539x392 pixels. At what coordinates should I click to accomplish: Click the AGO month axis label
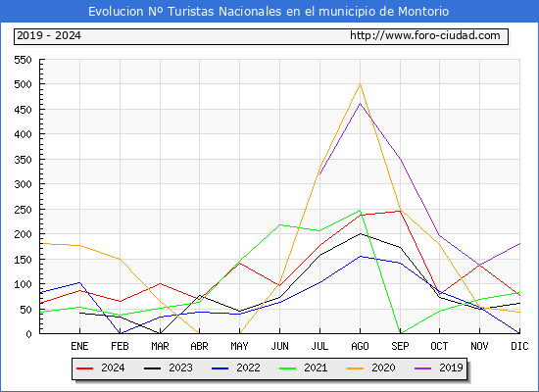[x=360, y=346]
